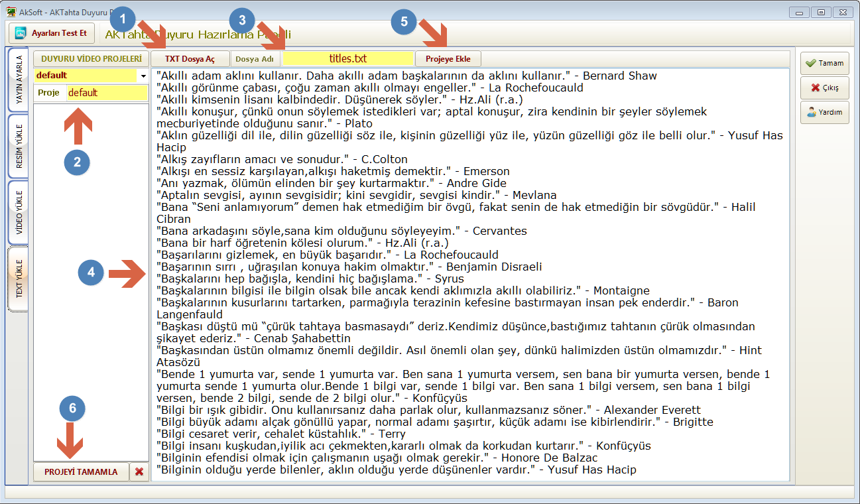Screen dimensions: 860x504
Task: Click the Ayarları Test Et button
Action: (52, 33)
